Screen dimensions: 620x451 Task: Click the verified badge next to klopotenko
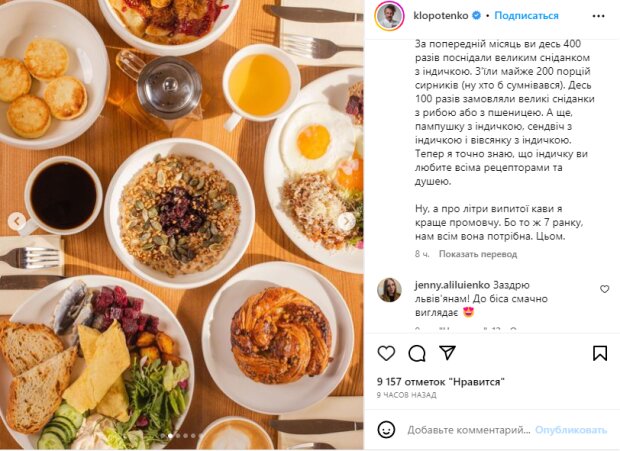tap(477, 16)
